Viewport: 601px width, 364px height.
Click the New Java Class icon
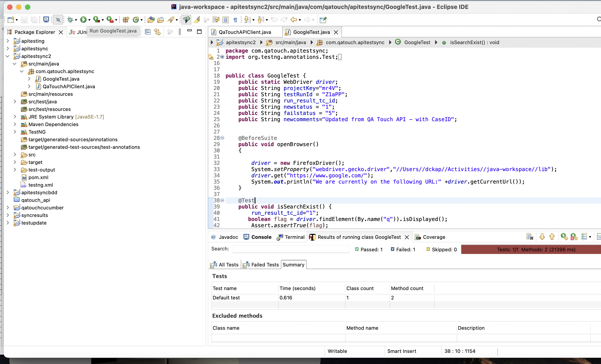[136, 20]
